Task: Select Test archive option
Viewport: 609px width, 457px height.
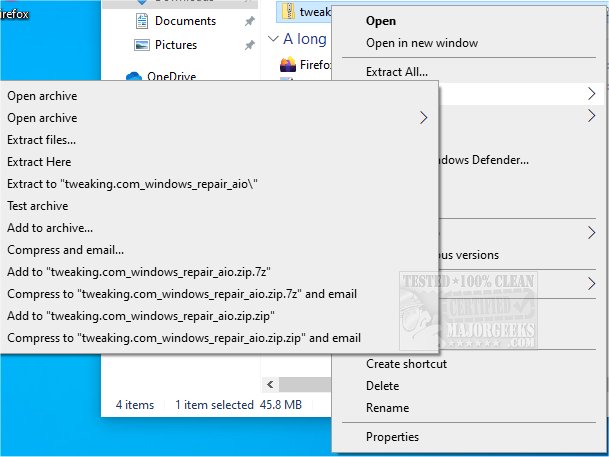Action: point(38,206)
